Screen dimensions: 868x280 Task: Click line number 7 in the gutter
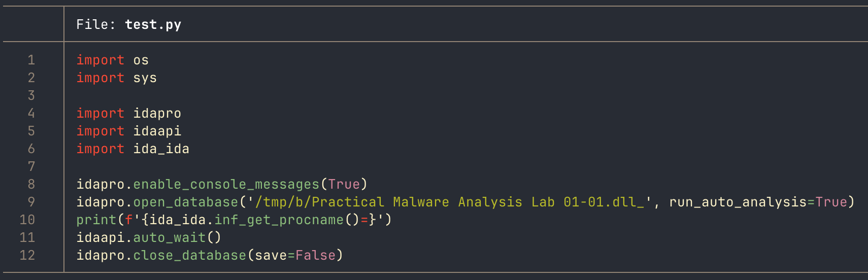[x=31, y=166]
